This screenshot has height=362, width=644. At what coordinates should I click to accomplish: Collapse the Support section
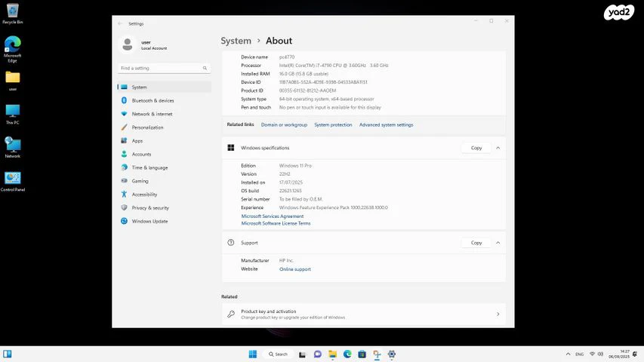[x=498, y=243]
